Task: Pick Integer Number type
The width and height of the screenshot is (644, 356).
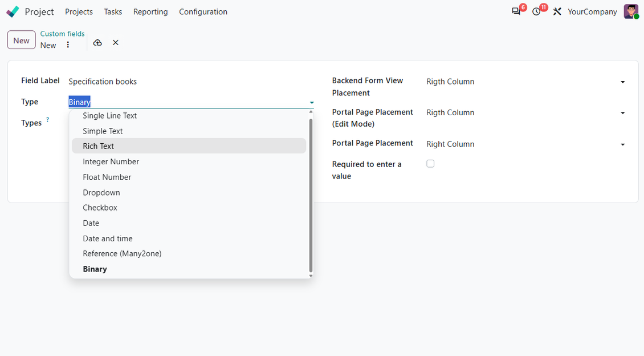Action: point(189,161)
